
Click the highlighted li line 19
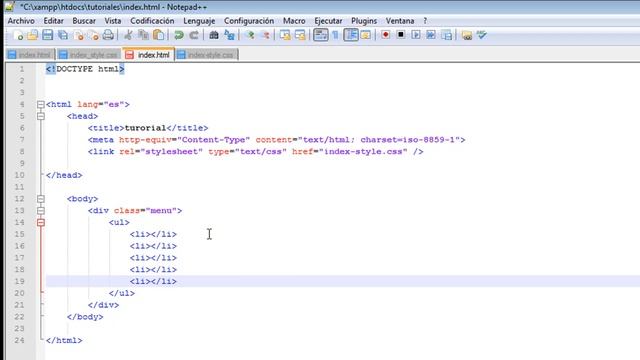tap(343, 281)
